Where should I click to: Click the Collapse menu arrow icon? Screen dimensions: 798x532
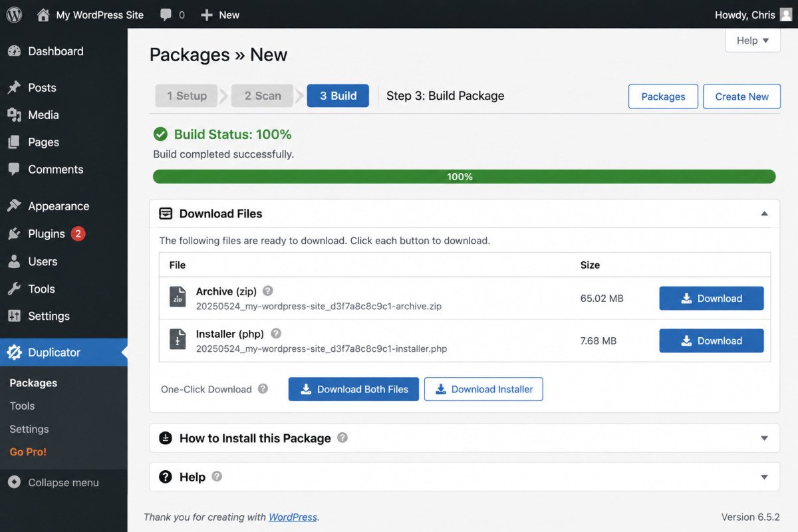pyautogui.click(x=14, y=483)
